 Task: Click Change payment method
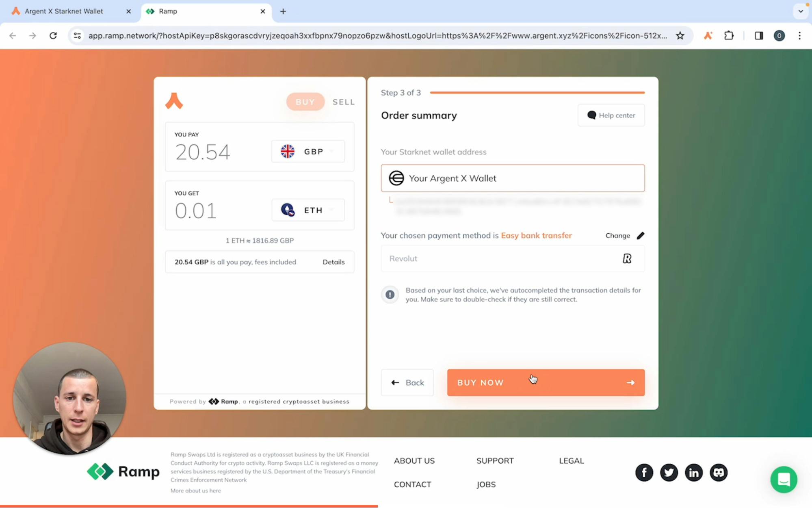click(x=617, y=236)
